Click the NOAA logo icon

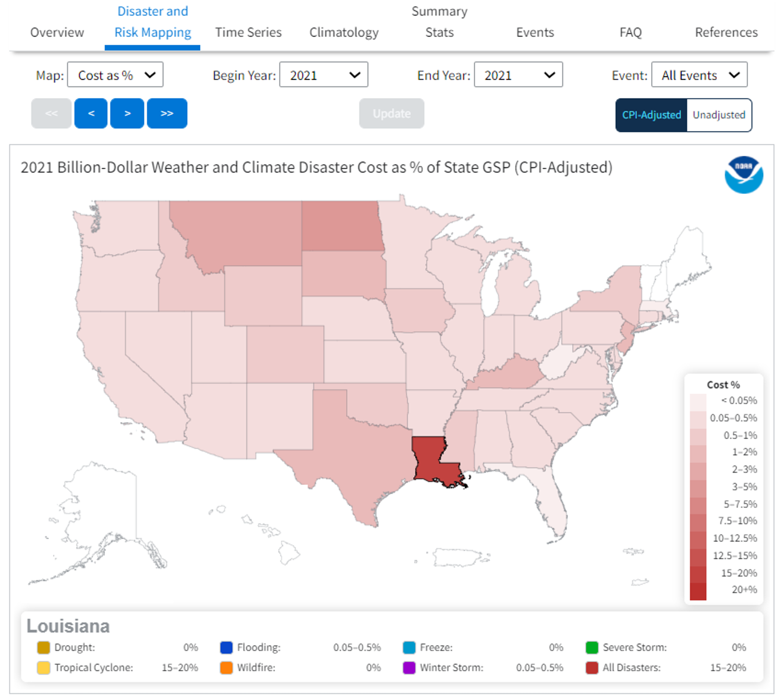[x=744, y=175]
